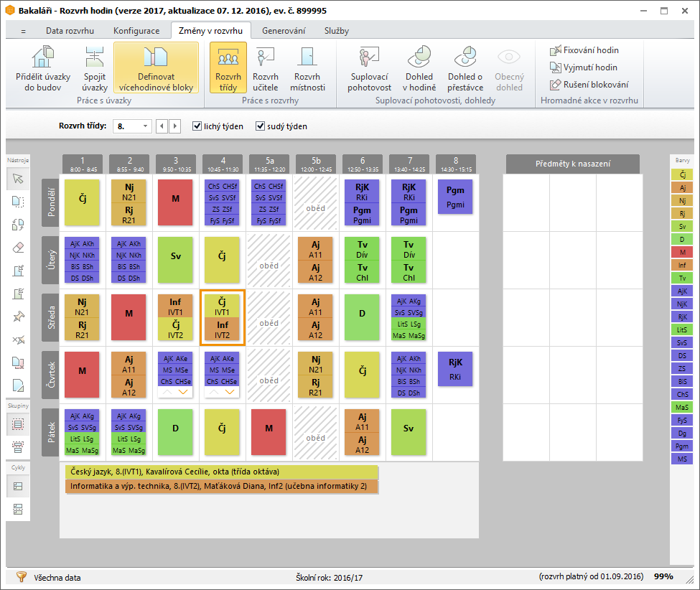Screen dimensions: 700x590
Task: Toggle the sudý týden checkbox
Action: [x=261, y=126]
